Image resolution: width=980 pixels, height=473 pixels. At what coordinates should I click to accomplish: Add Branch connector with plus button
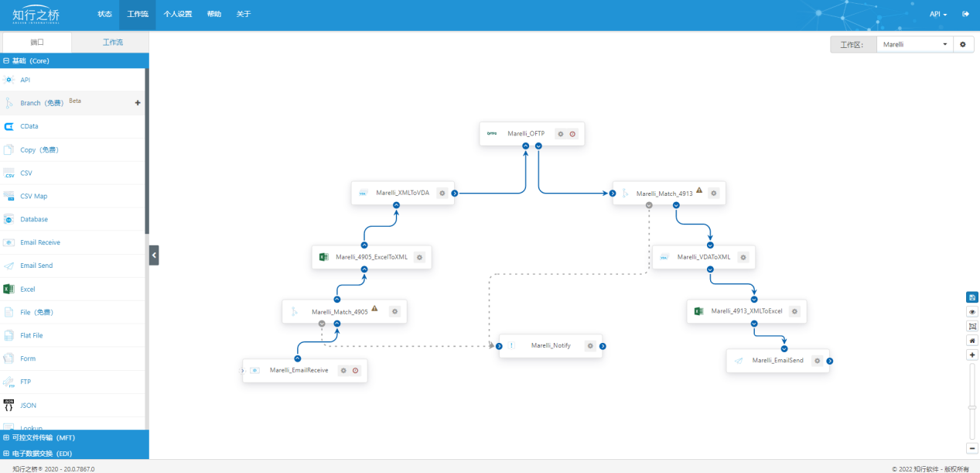(x=138, y=103)
